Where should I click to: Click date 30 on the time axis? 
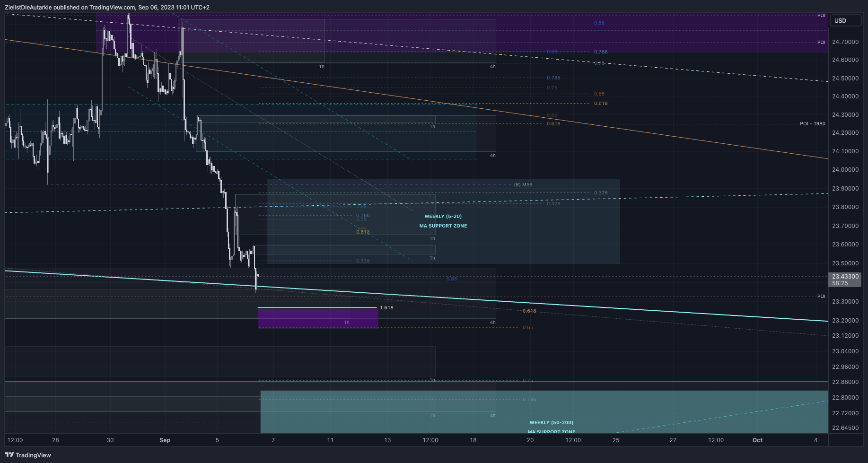(110, 440)
